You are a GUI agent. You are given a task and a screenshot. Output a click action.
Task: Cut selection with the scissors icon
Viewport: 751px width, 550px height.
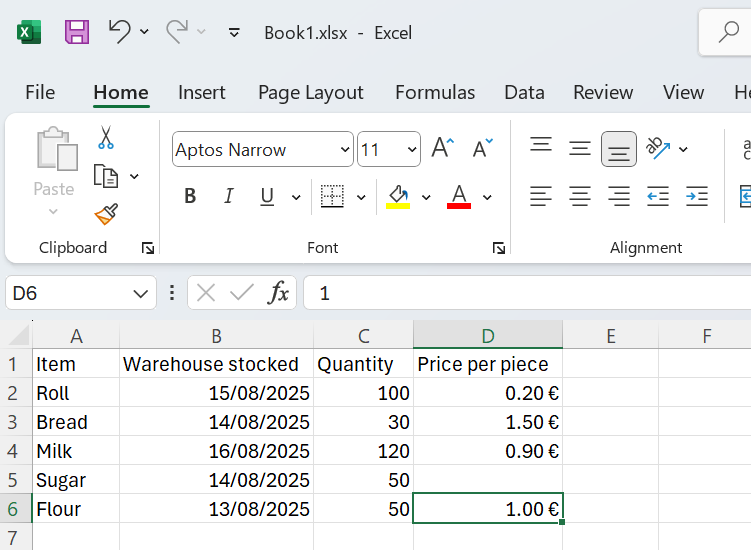106,138
